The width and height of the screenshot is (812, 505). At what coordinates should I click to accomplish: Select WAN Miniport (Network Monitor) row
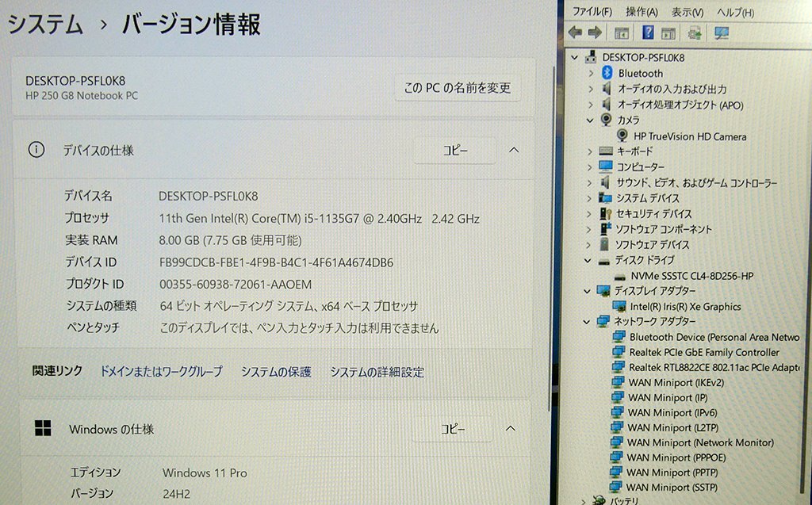pos(693,442)
